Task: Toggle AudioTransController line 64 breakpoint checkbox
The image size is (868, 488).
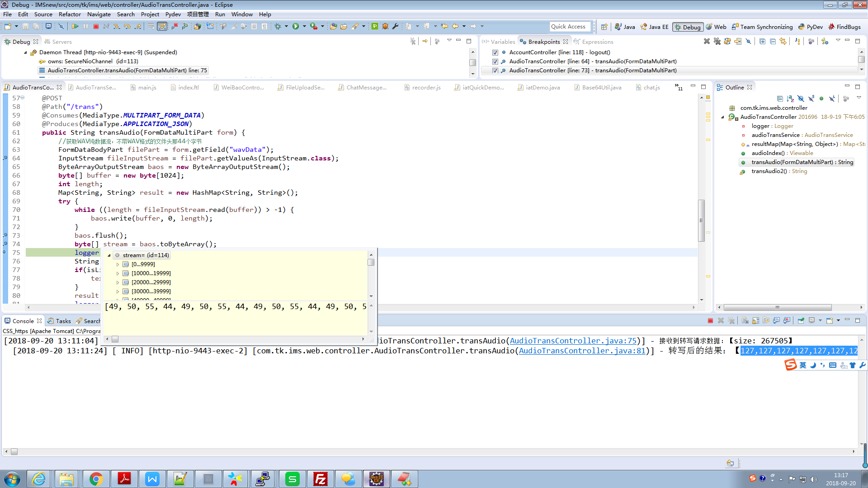Action: pyautogui.click(x=495, y=61)
